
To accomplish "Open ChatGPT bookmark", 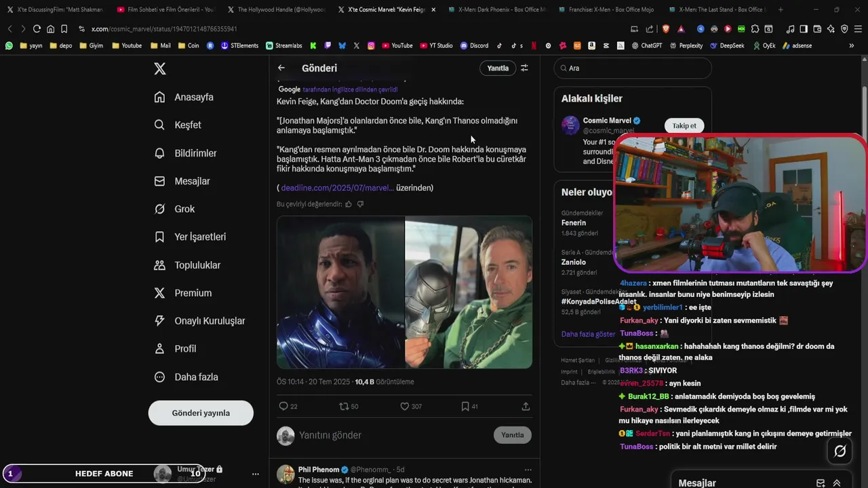I will [x=646, y=45].
